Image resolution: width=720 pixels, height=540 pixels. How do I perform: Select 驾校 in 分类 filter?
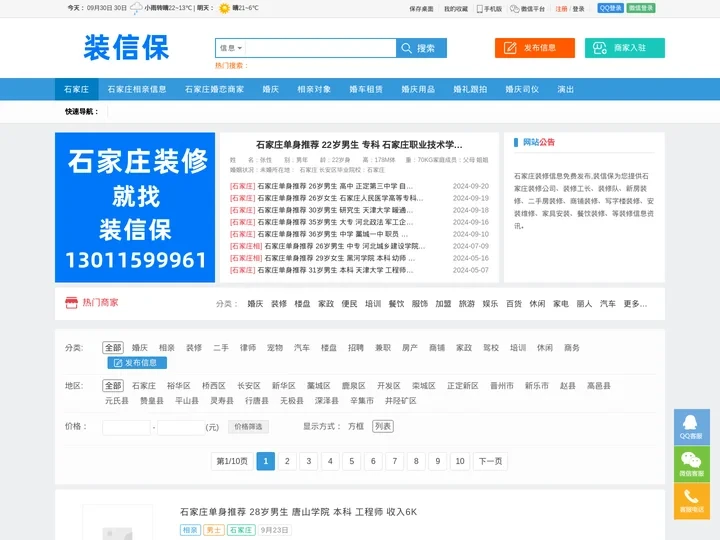[491, 348]
